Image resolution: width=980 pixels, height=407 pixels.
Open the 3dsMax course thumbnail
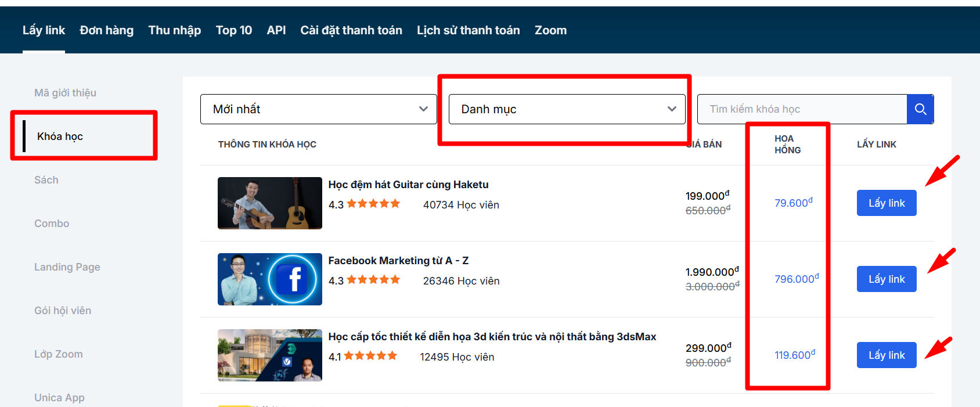coord(269,355)
